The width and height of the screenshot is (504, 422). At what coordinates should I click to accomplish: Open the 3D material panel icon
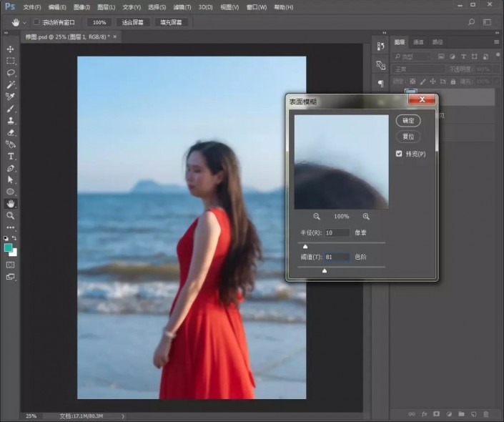pos(380,65)
